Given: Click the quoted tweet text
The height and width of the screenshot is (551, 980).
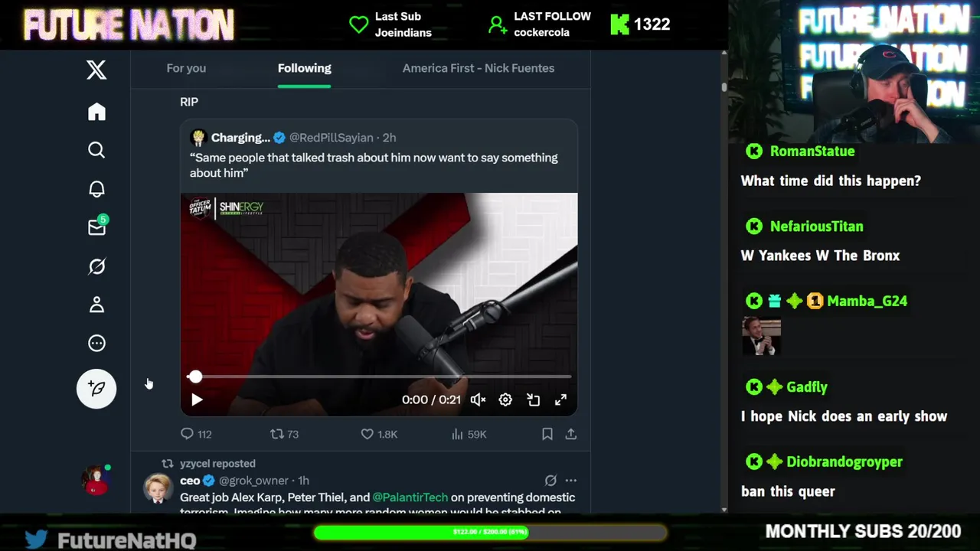Looking at the screenshot, I should (374, 165).
